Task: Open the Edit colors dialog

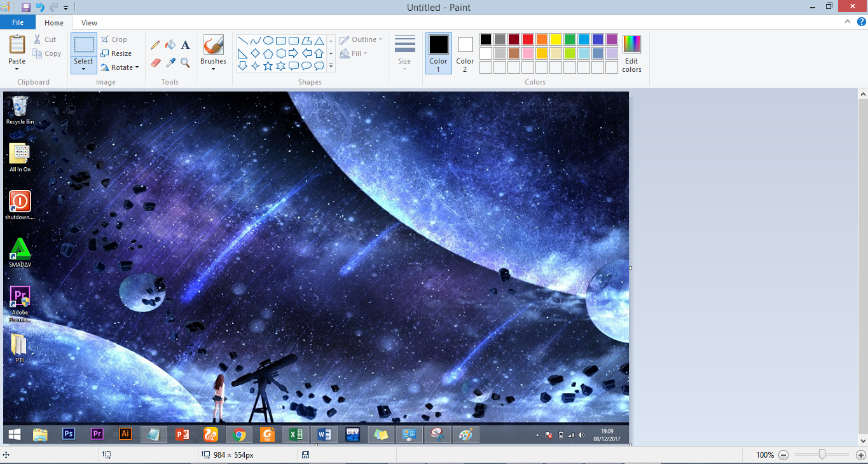Action: click(x=631, y=53)
